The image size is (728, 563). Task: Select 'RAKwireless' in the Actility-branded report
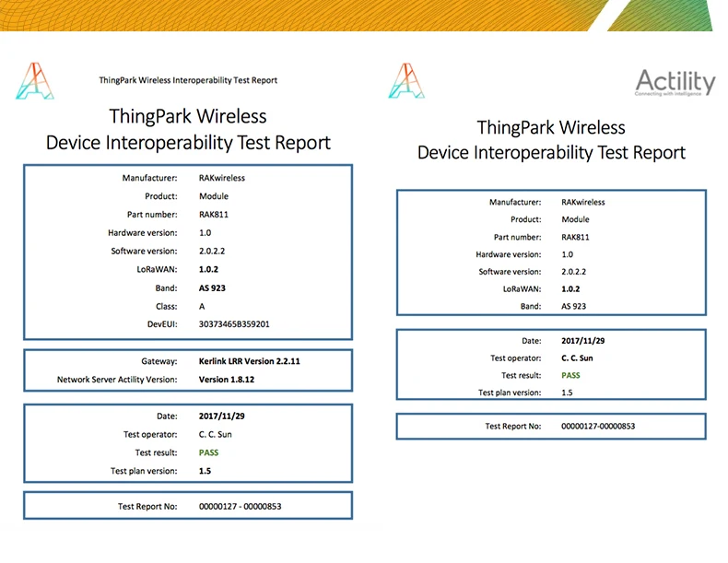coord(583,202)
